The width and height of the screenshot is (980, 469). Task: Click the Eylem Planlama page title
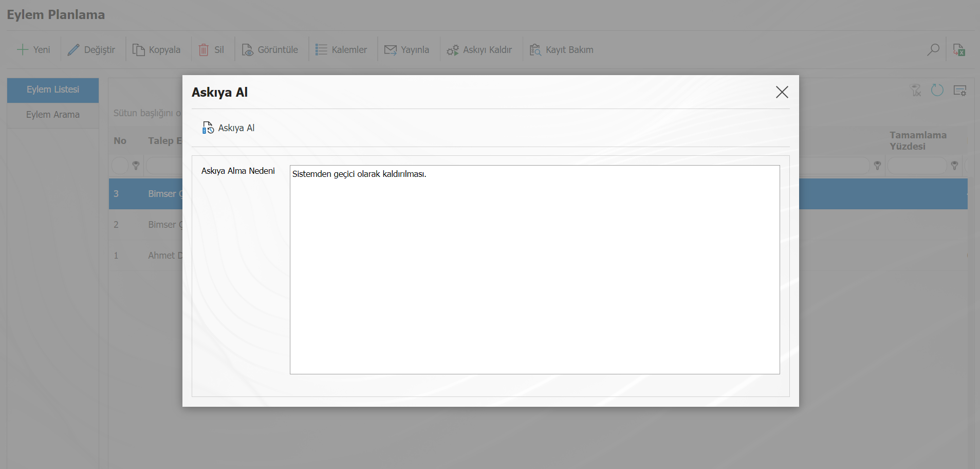[x=56, y=14]
